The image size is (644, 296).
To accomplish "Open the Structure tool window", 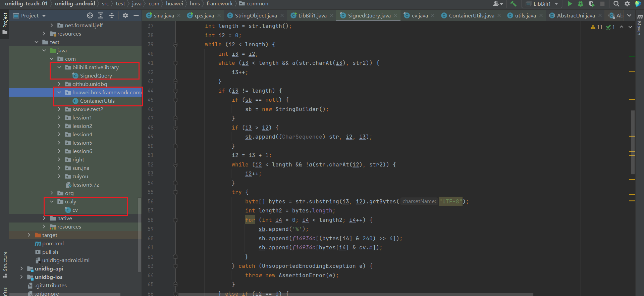I will click(x=5, y=264).
